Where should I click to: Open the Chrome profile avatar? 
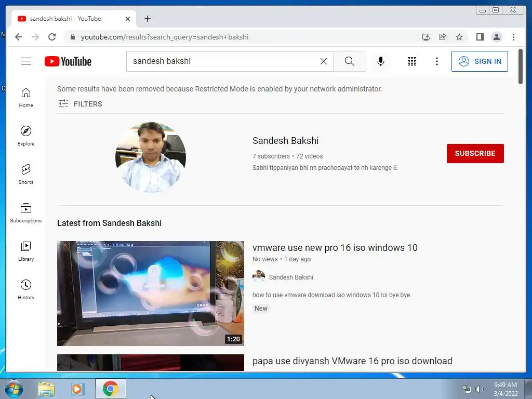click(496, 37)
